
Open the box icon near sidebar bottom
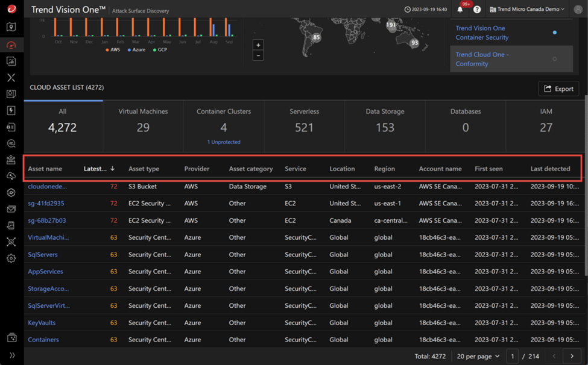11,338
